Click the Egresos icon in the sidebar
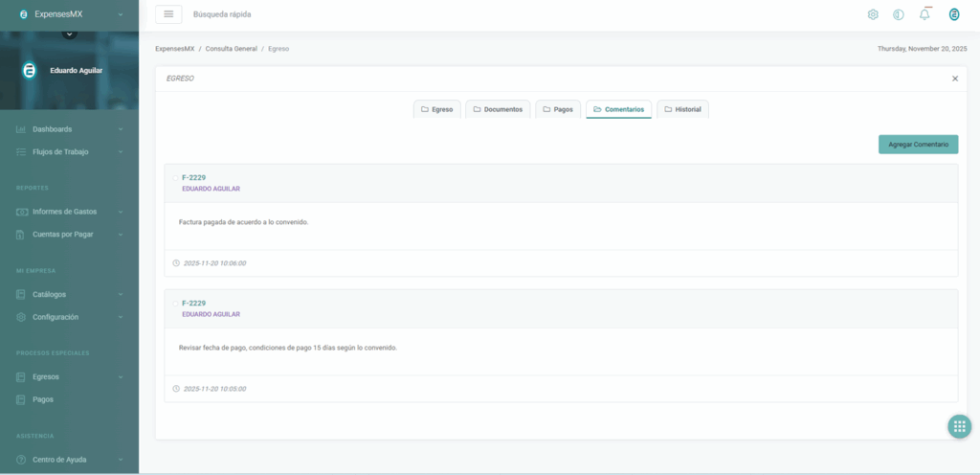Screen dimensions: 980x475 pos(21,376)
